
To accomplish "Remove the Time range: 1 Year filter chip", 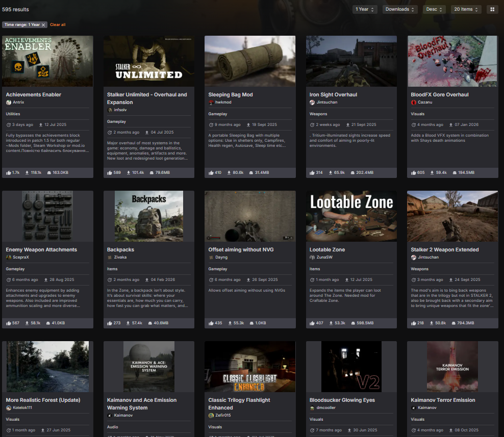I will point(43,25).
